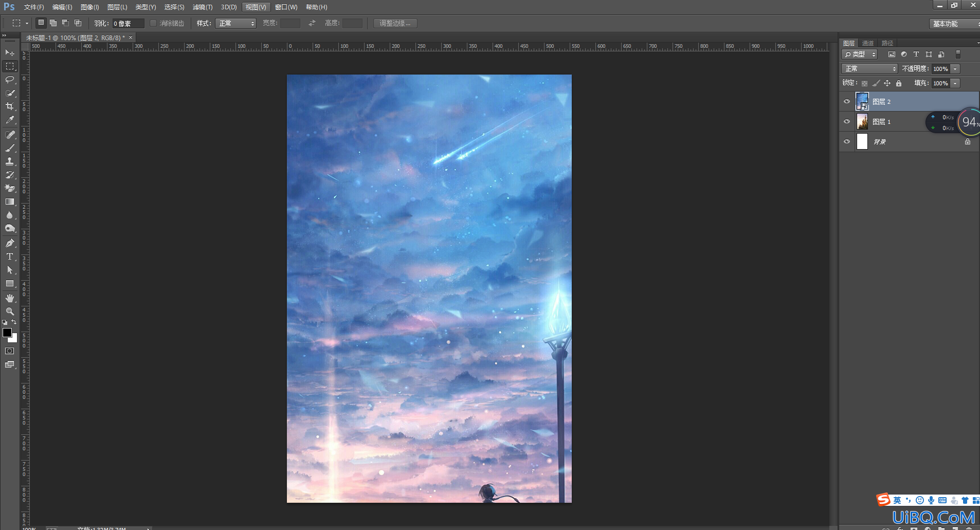This screenshot has width=980, height=530.
Task: Toggle the shape layer filter icon
Action: (929, 54)
